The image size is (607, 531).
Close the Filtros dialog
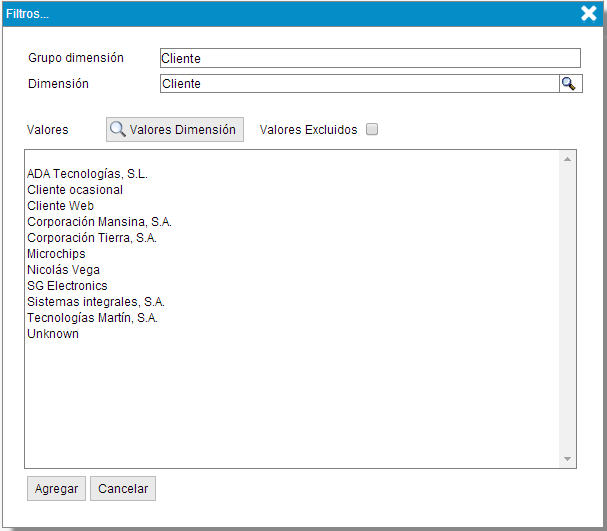589,13
